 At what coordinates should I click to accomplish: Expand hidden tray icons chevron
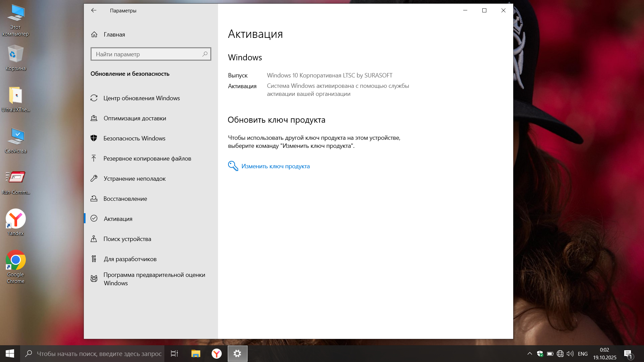530,354
